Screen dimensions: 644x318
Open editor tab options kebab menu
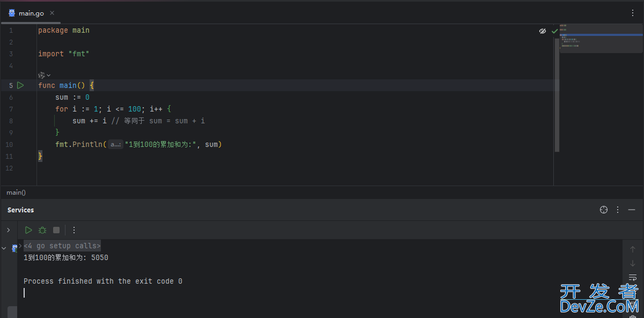(x=633, y=13)
